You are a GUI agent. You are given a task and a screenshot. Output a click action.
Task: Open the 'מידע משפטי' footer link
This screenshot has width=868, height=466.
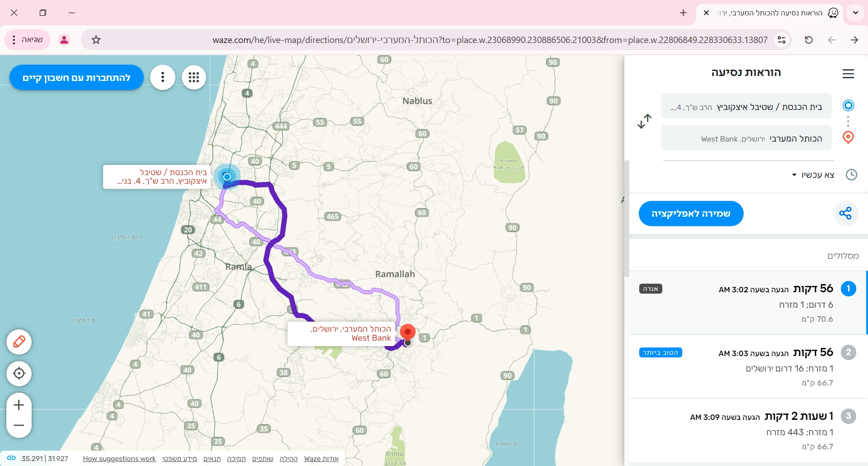[x=179, y=458]
